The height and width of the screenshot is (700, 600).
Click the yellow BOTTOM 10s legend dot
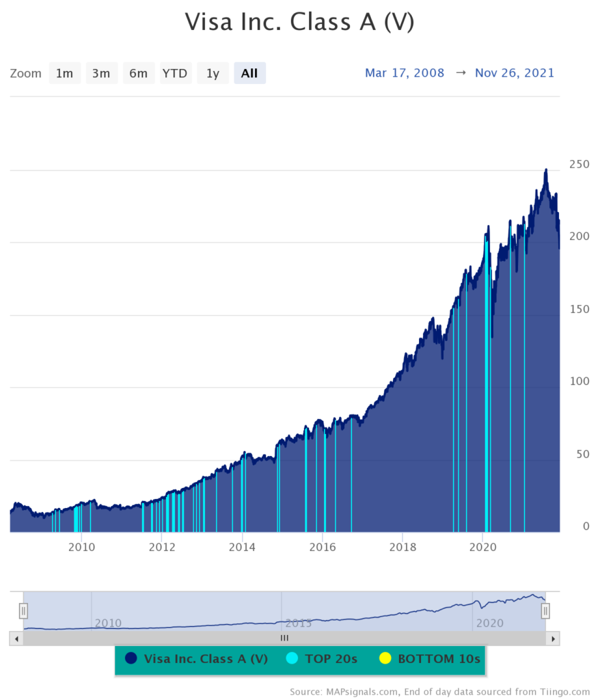click(385, 658)
